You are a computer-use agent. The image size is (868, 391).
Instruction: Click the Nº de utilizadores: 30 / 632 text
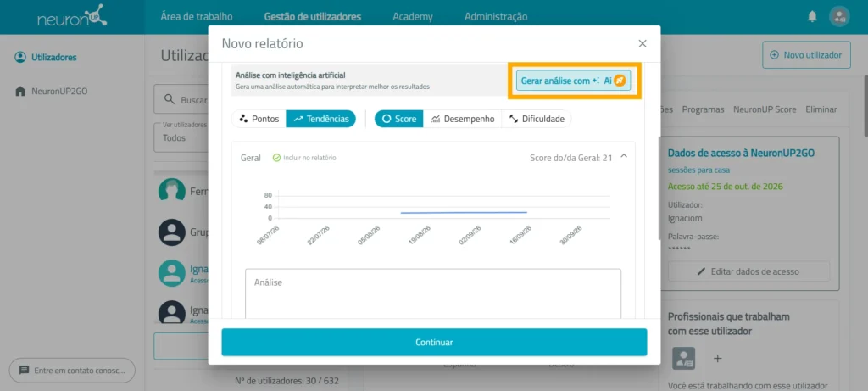(287, 381)
